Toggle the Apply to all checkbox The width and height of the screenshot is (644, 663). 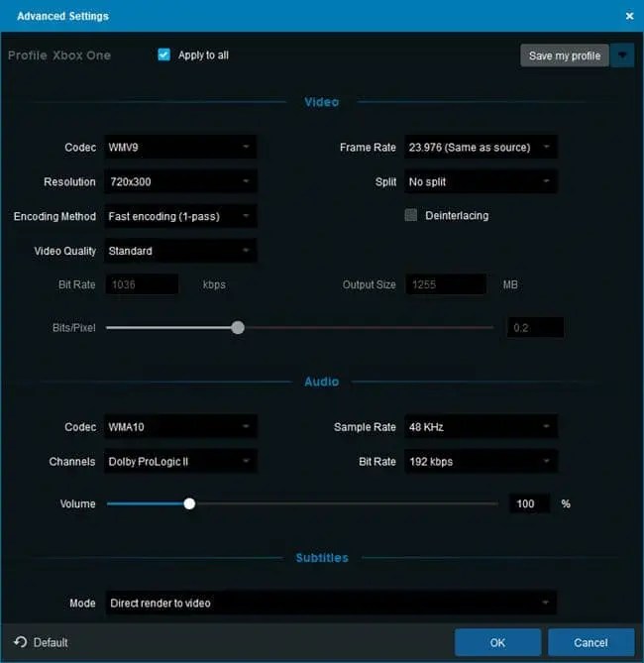164,55
